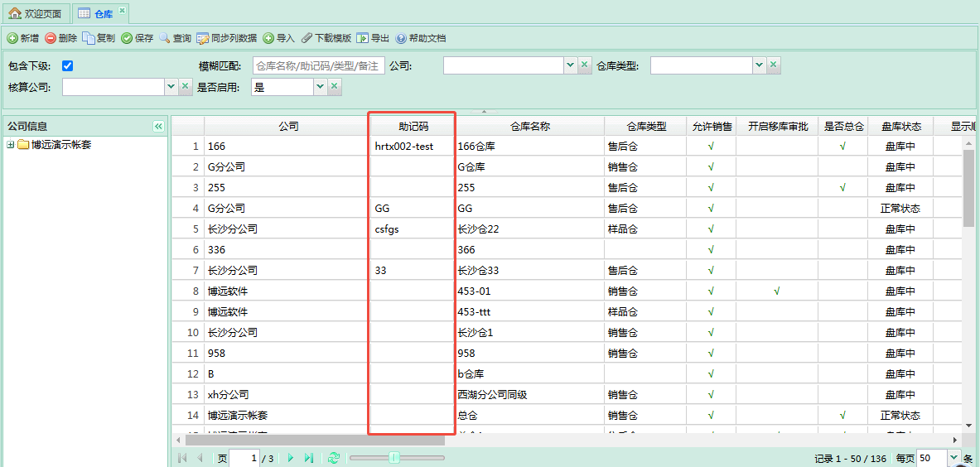Clear the 是否启用 filter with its X button
The image size is (980, 467).
tap(335, 86)
